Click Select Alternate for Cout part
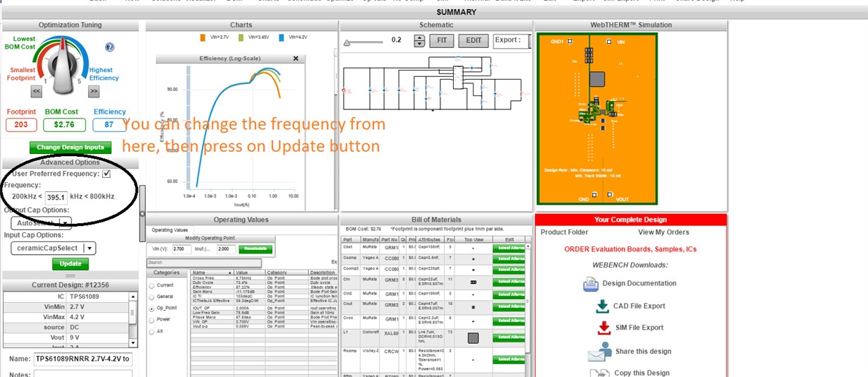Image resolution: width=868 pixels, height=377 pixels. pos(509,307)
